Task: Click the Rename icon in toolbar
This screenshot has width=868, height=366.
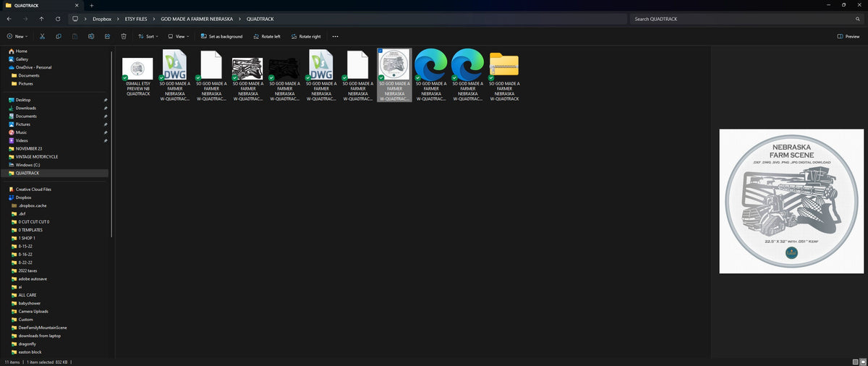Action: (91, 36)
